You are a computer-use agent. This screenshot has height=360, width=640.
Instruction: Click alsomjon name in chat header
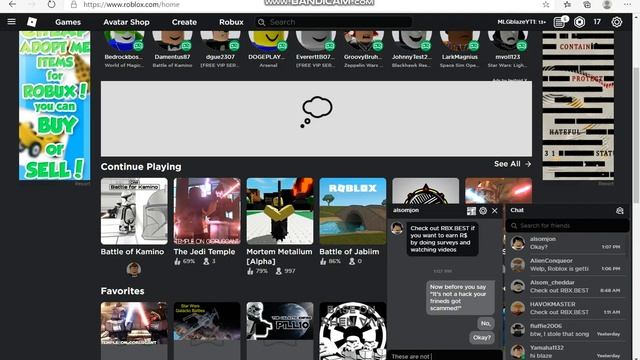click(406, 210)
